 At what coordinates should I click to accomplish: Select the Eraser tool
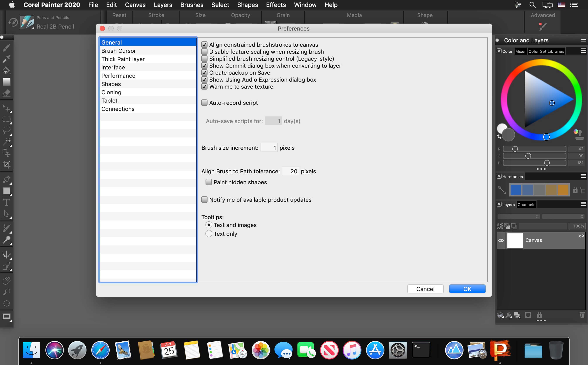tap(7, 93)
